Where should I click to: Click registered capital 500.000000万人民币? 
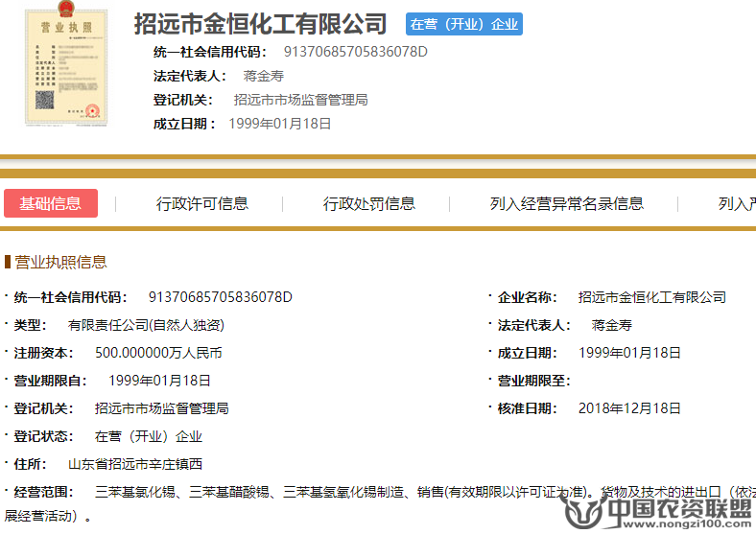158,353
